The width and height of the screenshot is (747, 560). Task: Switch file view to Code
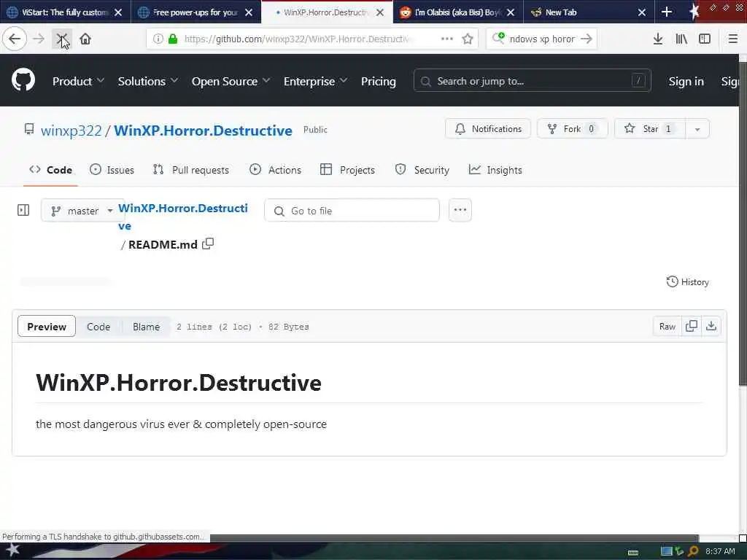[x=98, y=327]
